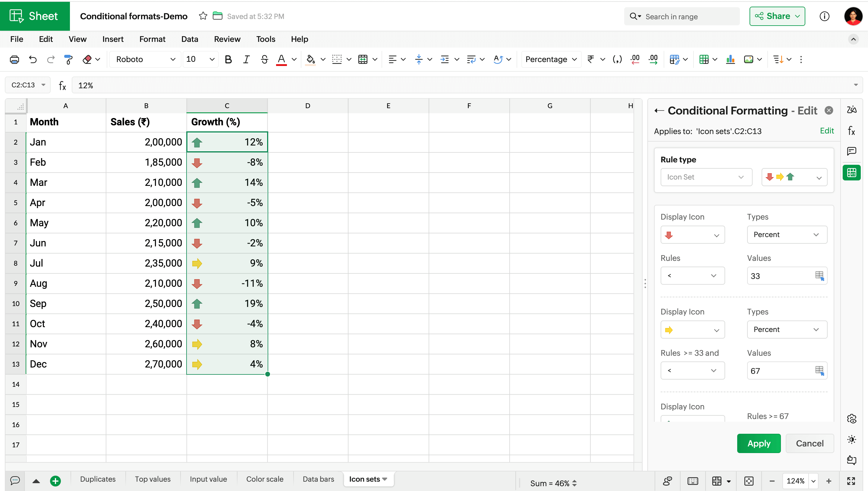Image resolution: width=868 pixels, height=491 pixels.
Task: Open the more options three-dot menu
Action: coord(801,59)
